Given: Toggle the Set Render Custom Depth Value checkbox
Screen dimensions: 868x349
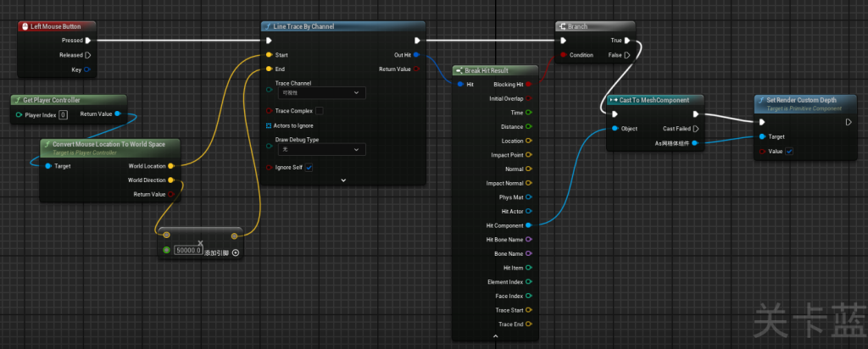Looking at the screenshot, I should (790, 152).
